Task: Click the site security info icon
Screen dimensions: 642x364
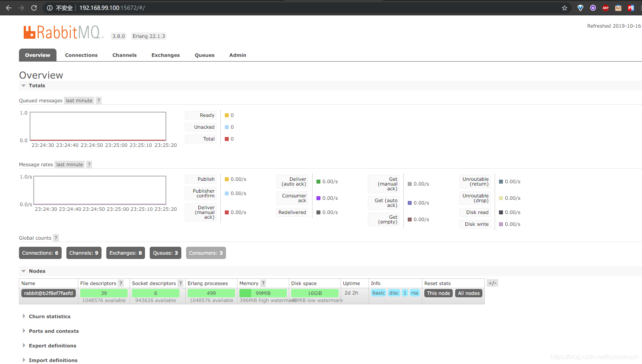Action: pos(50,8)
